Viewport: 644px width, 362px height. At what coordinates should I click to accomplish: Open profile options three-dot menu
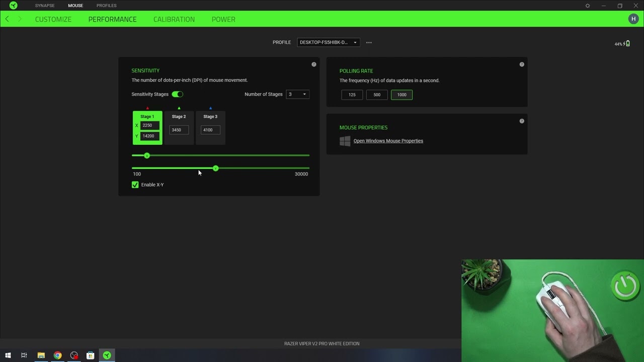point(369,42)
